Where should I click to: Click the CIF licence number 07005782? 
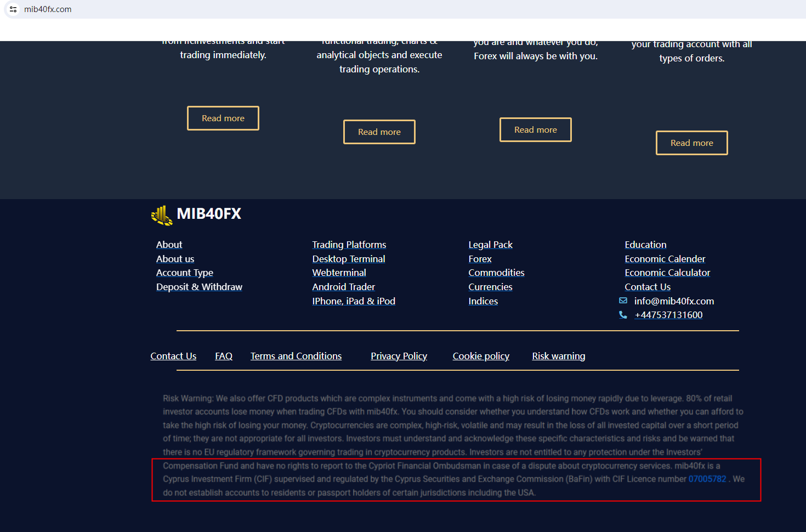coord(707,479)
